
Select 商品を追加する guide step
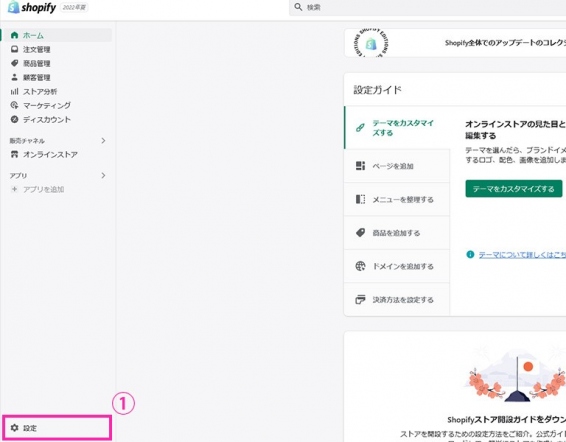coord(397,233)
